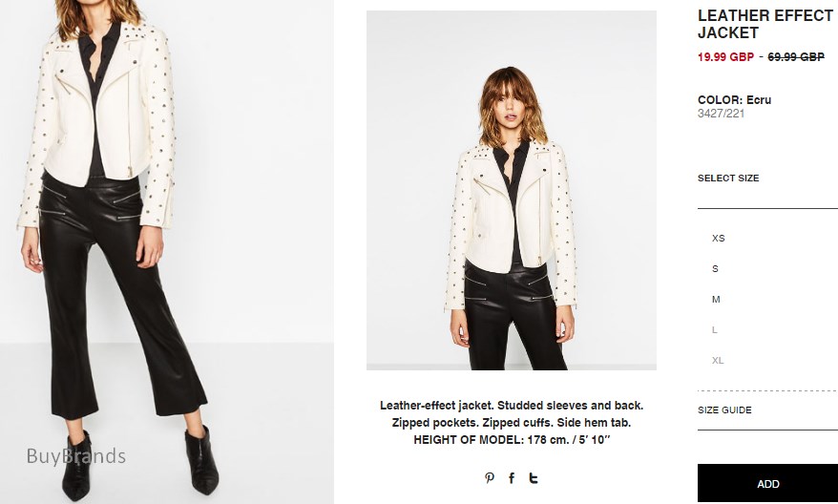Image resolution: width=838 pixels, height=504 pixels.
Task: Click the HEIGHT OF MODEL description line
Action: (512, 440)
